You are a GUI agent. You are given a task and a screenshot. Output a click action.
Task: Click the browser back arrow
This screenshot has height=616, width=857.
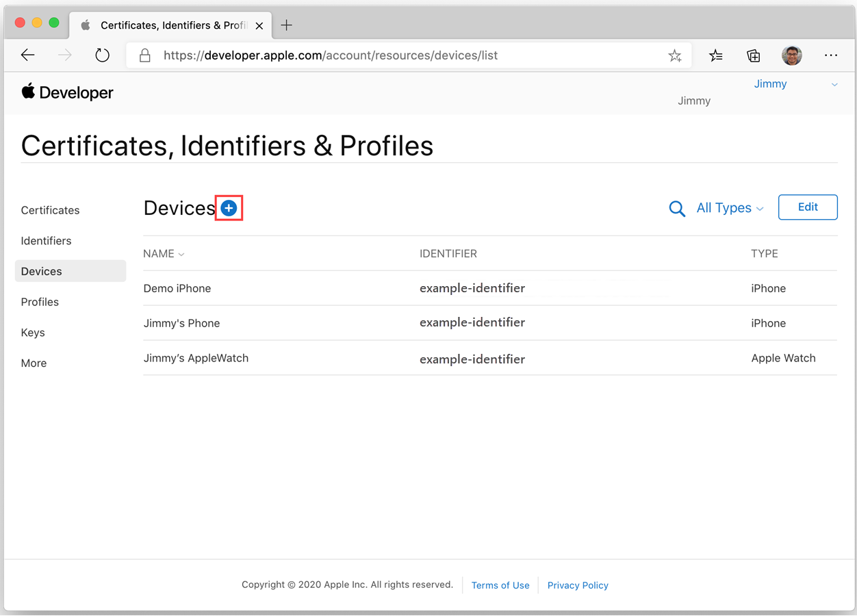point(27,55)
